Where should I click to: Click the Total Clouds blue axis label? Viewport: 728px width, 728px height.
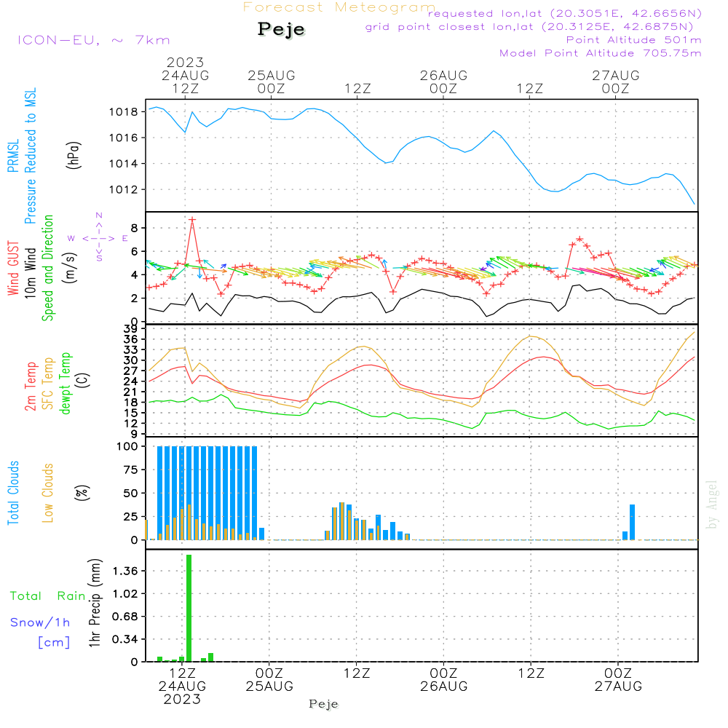point(13,492)
